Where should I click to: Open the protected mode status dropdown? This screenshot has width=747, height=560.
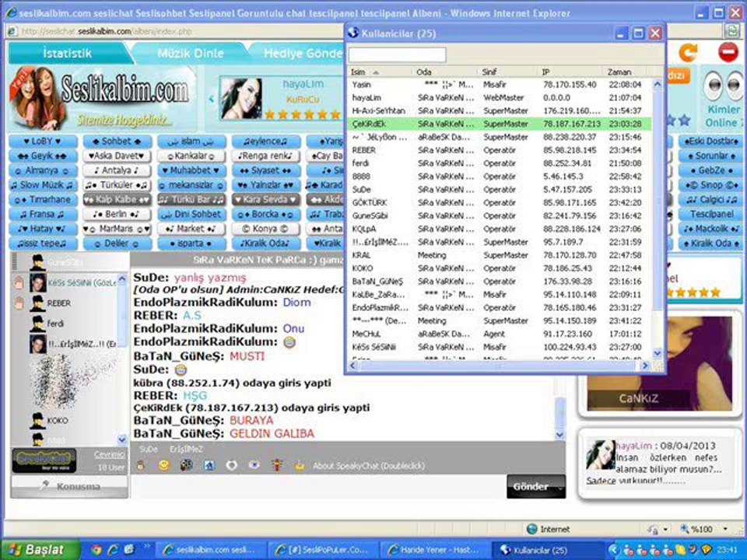tap(665, 529)
